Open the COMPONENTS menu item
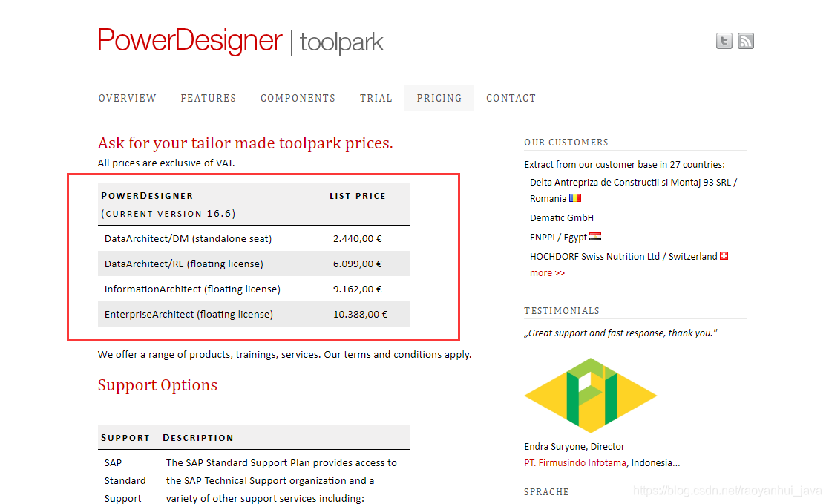The width and height of the screenshot is (829, 504). 298,99
